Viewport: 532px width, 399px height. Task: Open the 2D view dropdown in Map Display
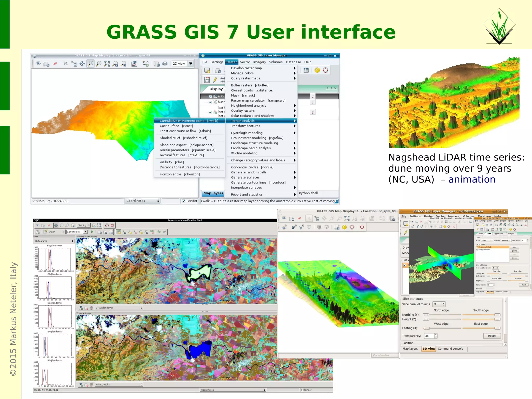[183, 64]
